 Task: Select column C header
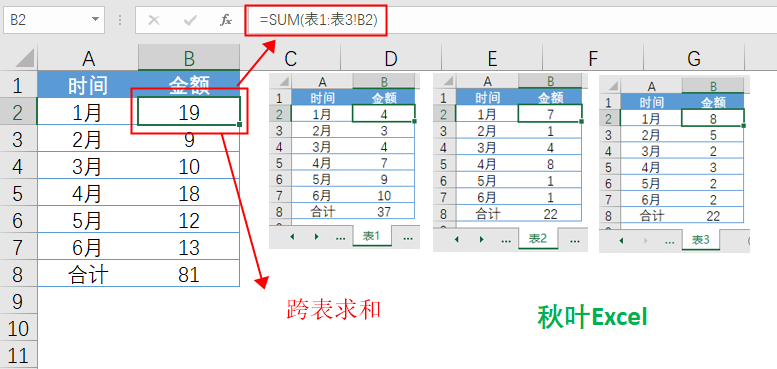pos(290,58)
